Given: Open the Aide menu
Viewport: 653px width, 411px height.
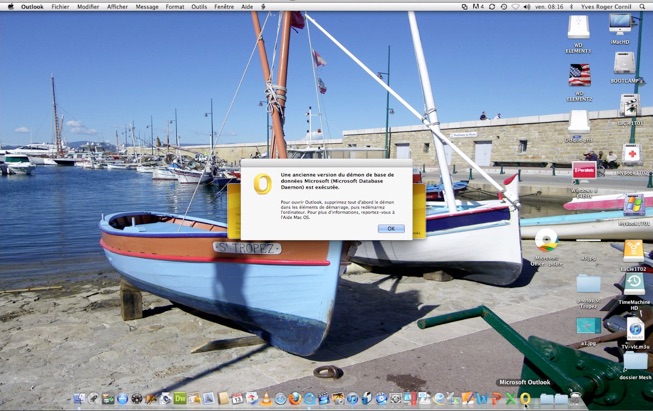Looking at the screenshot, I should tap(247, 7).
